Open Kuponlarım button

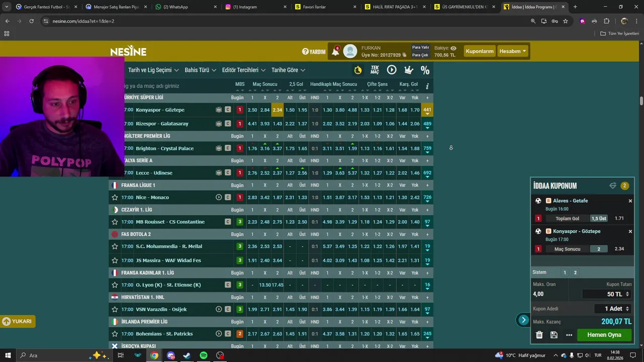coord(479,51)
